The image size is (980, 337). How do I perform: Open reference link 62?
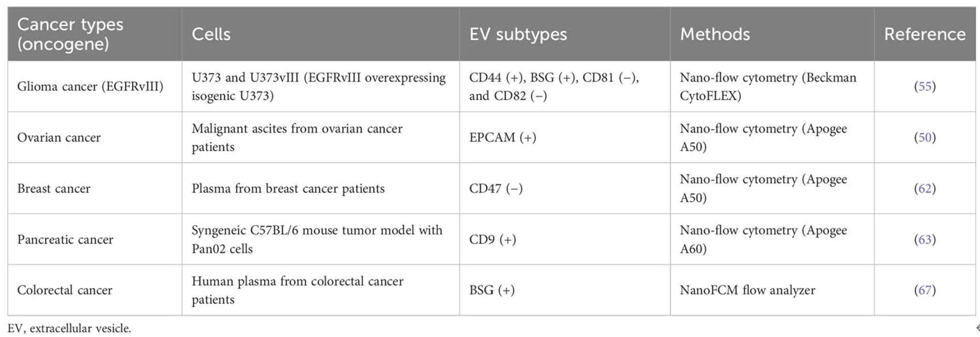(925, 188)
